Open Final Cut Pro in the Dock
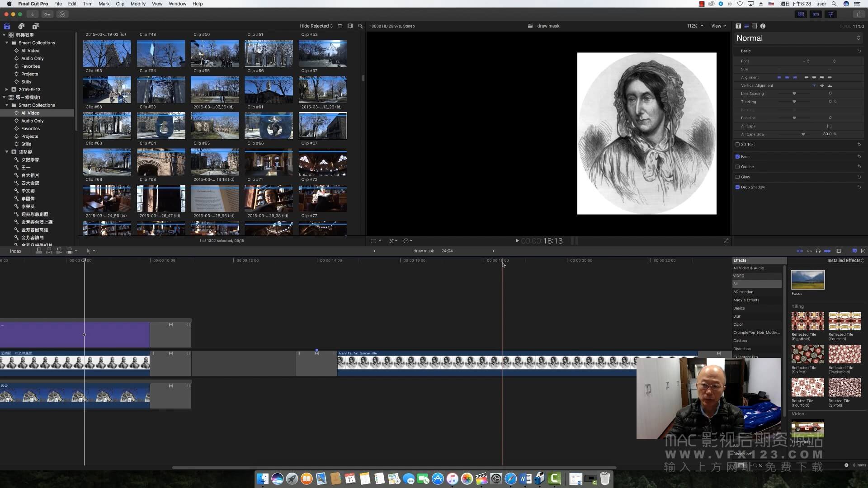The width and height of the screenshot is (868, 488). [x=481, y=479]
